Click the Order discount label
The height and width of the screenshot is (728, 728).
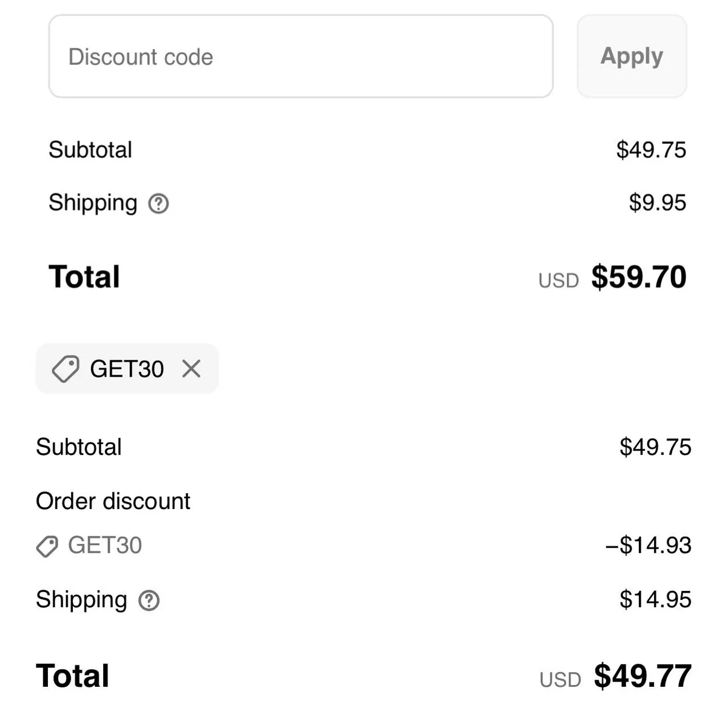tap(113, 501)
